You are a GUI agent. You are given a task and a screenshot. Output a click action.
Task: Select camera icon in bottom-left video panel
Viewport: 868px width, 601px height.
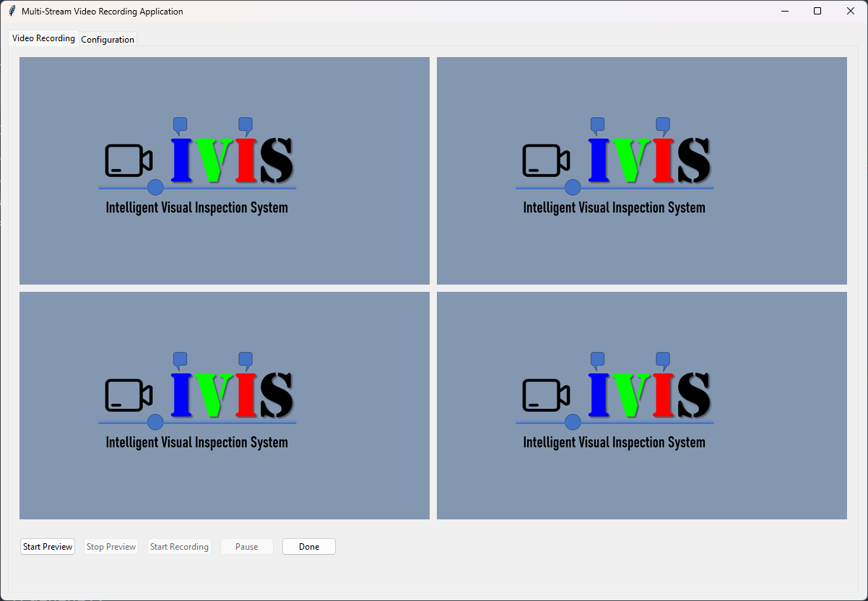[129, 395]
